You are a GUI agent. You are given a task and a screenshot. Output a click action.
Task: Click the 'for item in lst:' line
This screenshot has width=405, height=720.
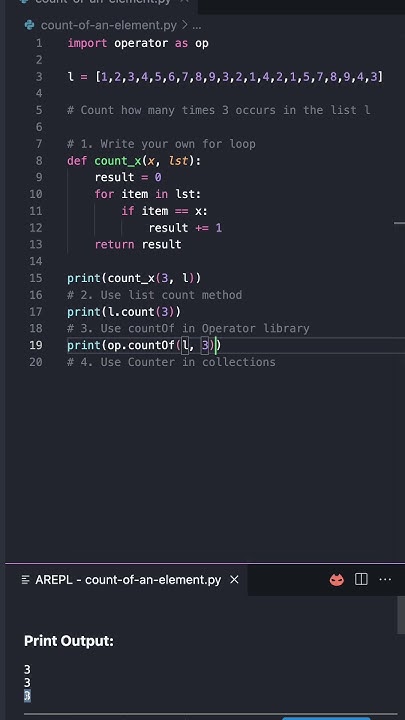tap(148, 194)
